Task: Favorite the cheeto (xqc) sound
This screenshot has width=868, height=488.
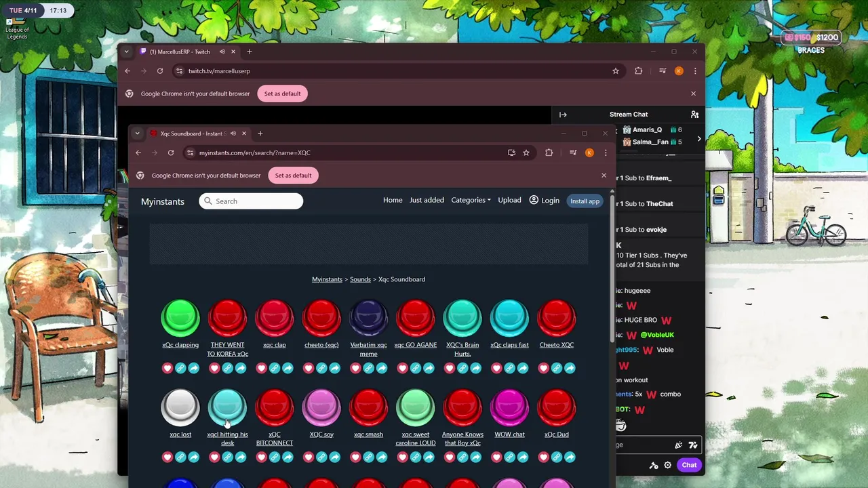Action: coord(309,368)
